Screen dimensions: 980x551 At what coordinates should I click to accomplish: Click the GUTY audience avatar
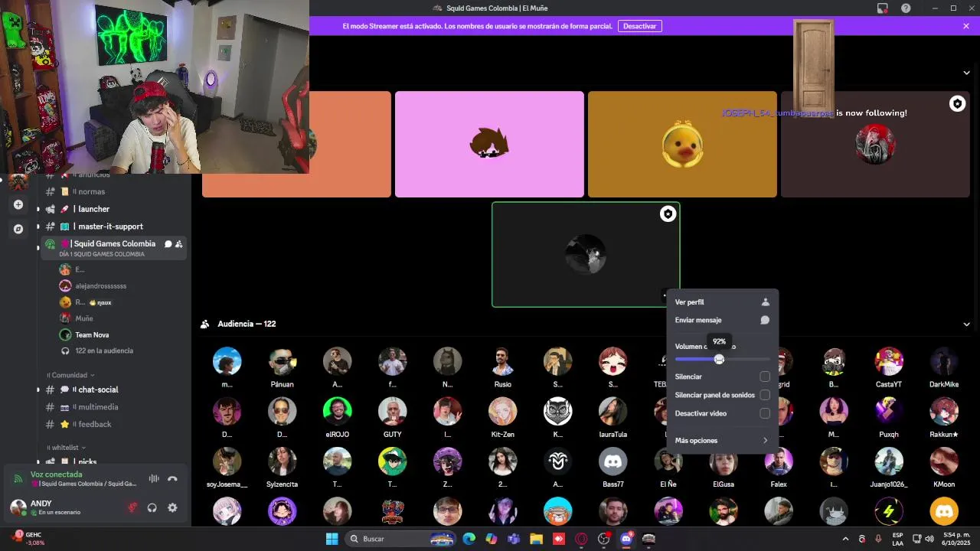[x=392, y=411]
